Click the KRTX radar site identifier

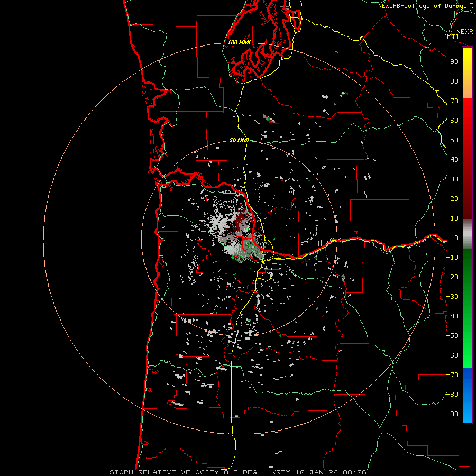click(281, 472)
